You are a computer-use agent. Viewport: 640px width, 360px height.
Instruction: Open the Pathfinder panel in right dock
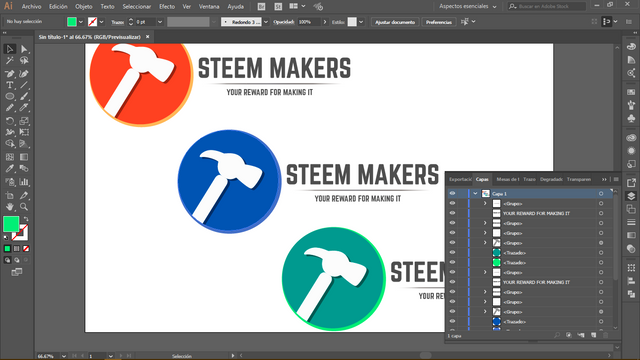pyautogui.click(x=631, y=294)
